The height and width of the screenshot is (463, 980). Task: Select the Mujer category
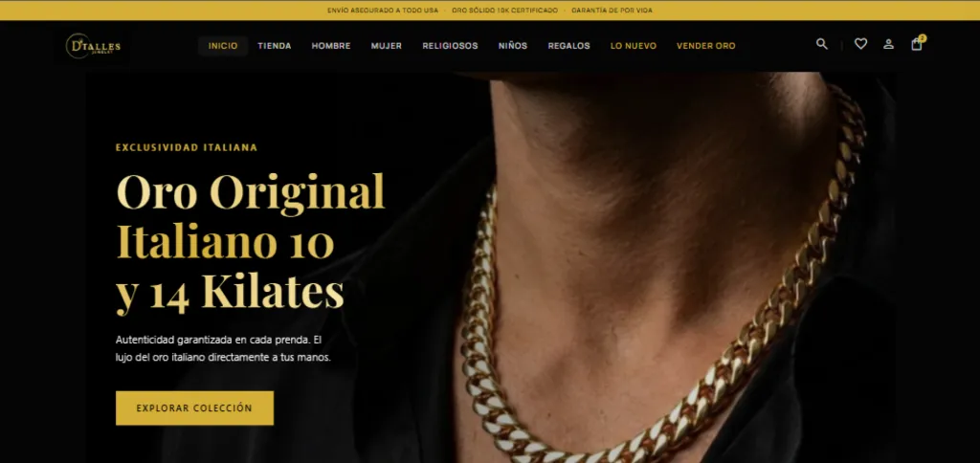click(387, 46)
